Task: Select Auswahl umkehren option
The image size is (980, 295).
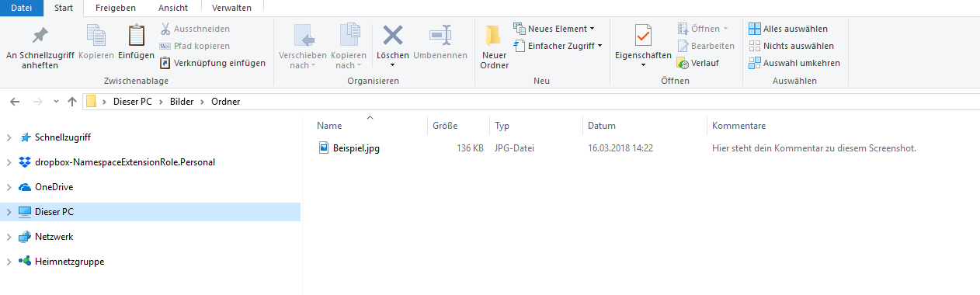Action: 794,63
